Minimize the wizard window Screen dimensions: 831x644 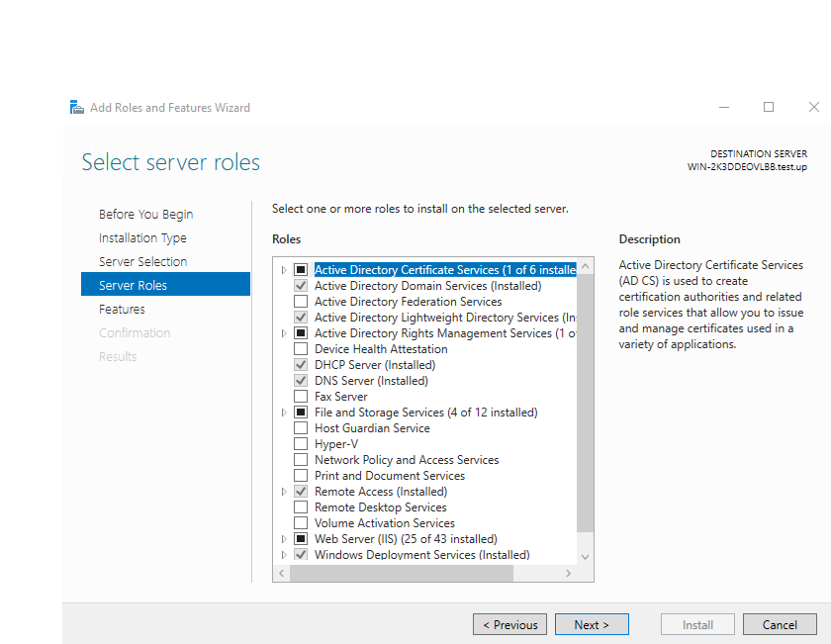click(724, 107)
